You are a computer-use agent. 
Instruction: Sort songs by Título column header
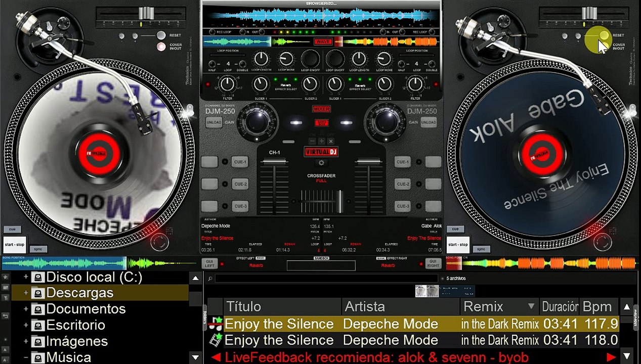coord(282,306)
